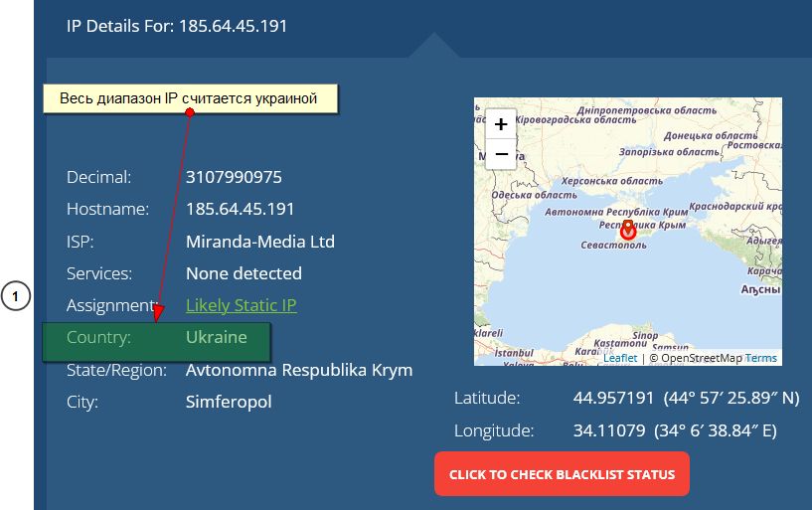Click to check blacklist status button
Image resolution: width=812 pixels, height=510 pixels.
[x=562, y=474]
